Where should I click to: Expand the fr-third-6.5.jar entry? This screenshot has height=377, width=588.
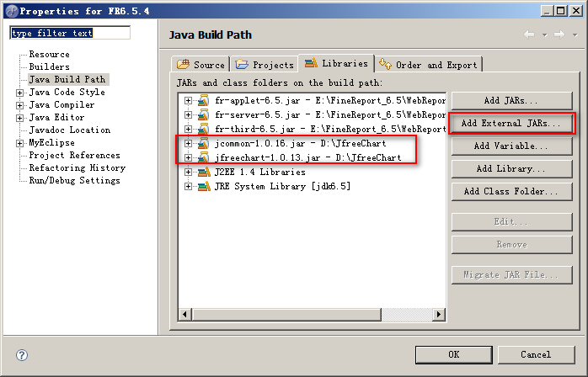(x=188, y=130)
